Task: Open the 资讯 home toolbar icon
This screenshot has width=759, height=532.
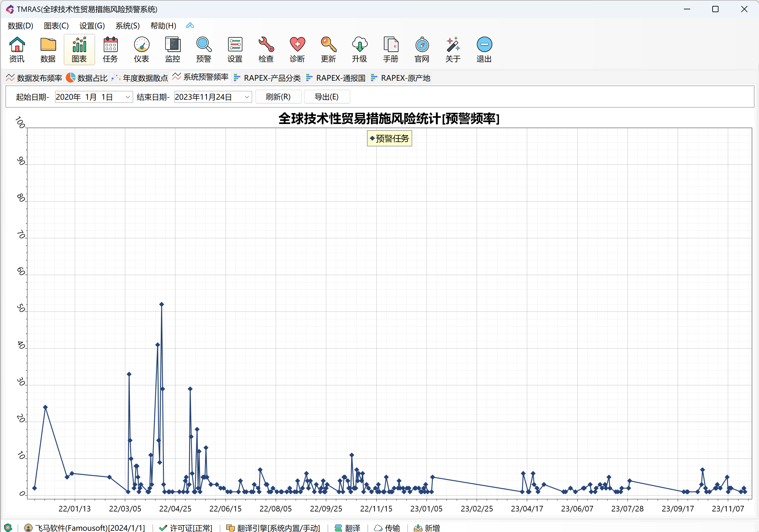Action: [17, 50]
